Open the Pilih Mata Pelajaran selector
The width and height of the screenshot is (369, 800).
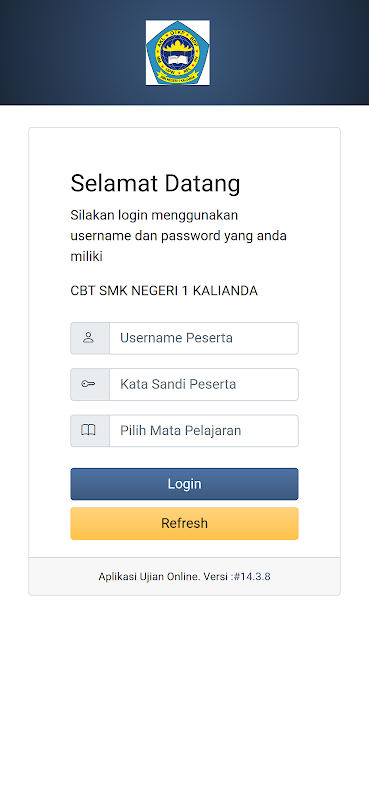(204, 431)
